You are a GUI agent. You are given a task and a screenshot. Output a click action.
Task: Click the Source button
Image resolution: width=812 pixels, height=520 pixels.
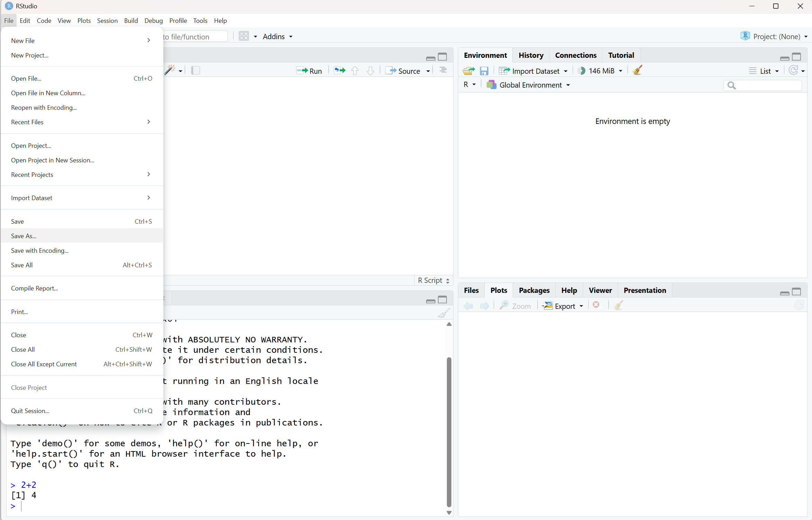pyautogui.click(x=404, y=71)
